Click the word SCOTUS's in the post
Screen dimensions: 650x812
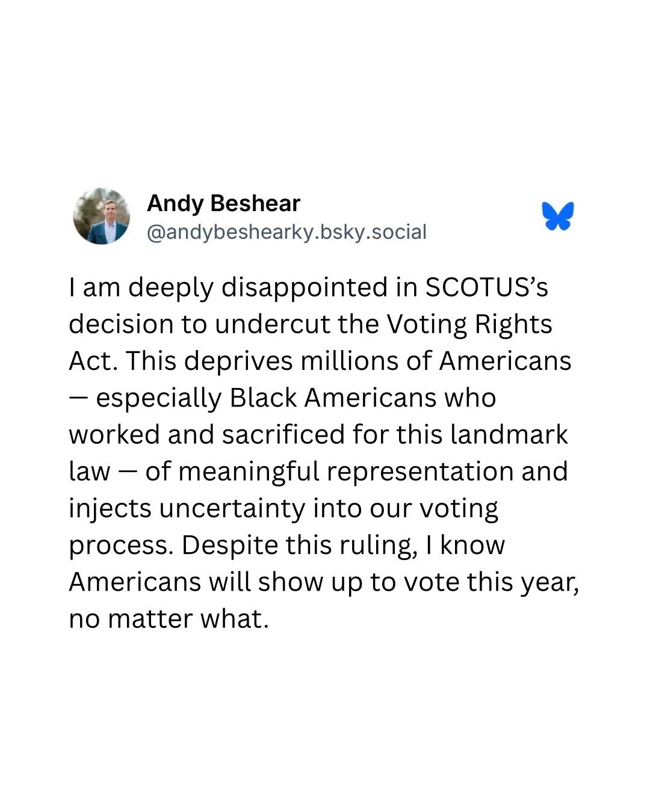pos(487,287)
